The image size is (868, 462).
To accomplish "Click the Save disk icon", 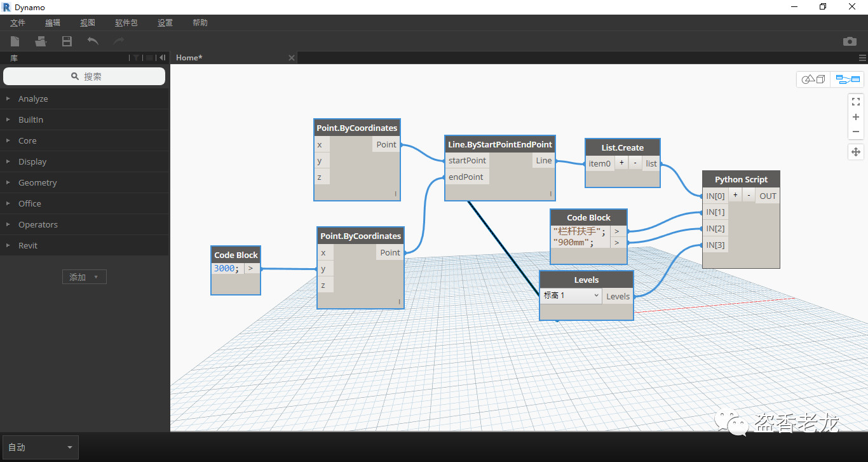I will [x=67, y=41].
